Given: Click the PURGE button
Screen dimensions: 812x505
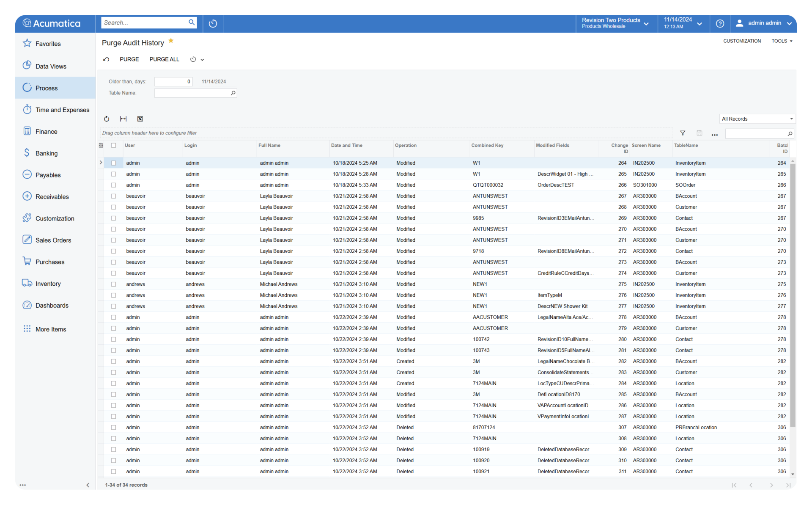Looking at the screenshot, I should coord(129,60).
